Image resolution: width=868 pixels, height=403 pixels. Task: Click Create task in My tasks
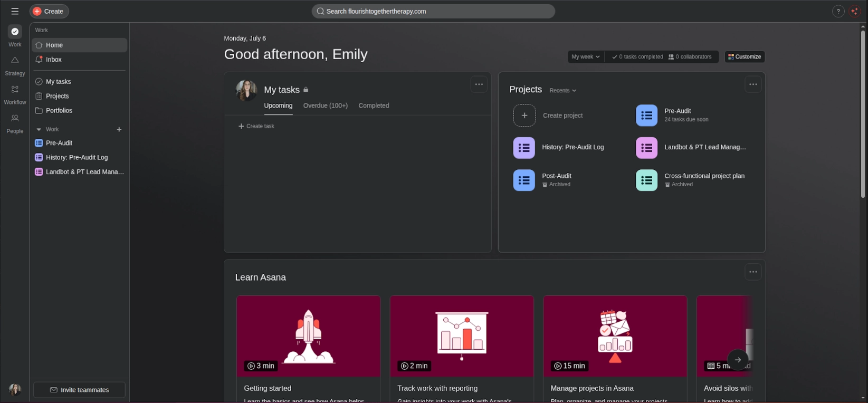click(256, 127)
